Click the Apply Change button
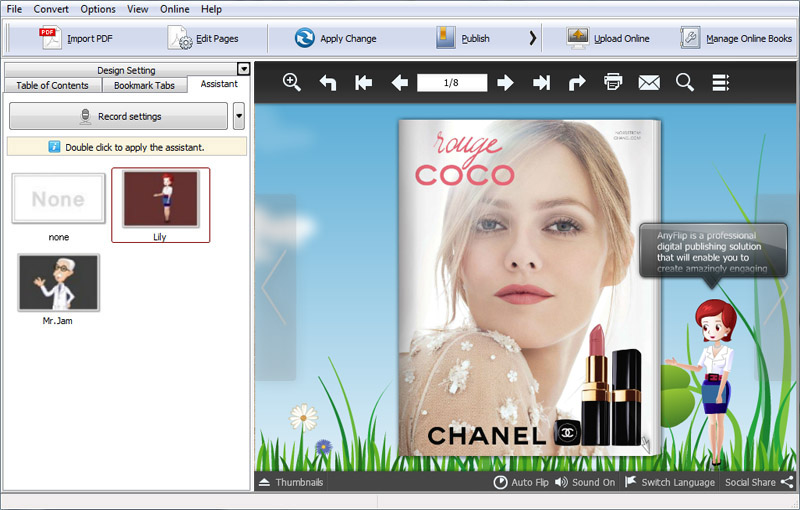This screenshot has height=510, width=800. (x=336, y=39)
